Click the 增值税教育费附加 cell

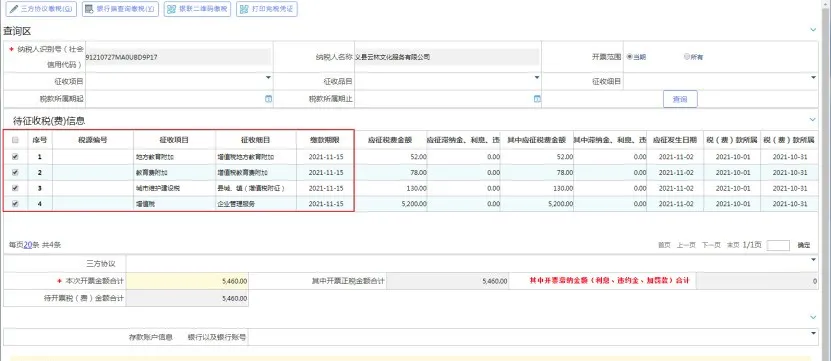tap(256, 172)
